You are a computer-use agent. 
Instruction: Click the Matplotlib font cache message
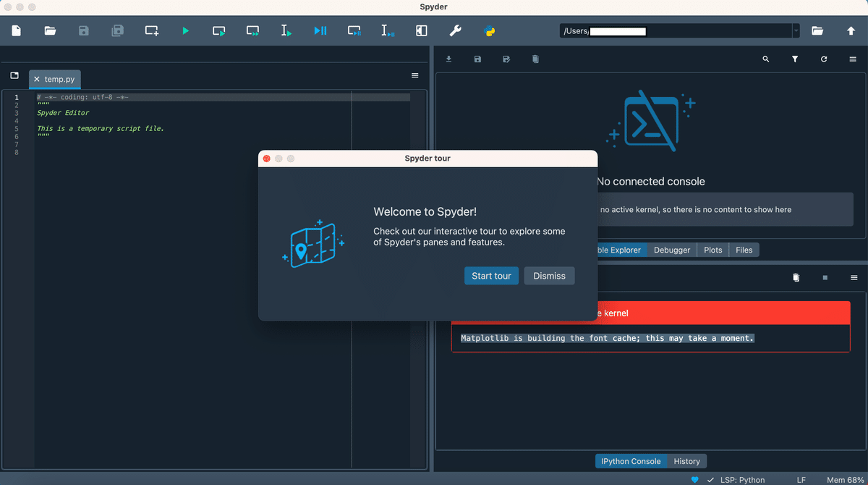pyautogui.click(x=608, y=338)
